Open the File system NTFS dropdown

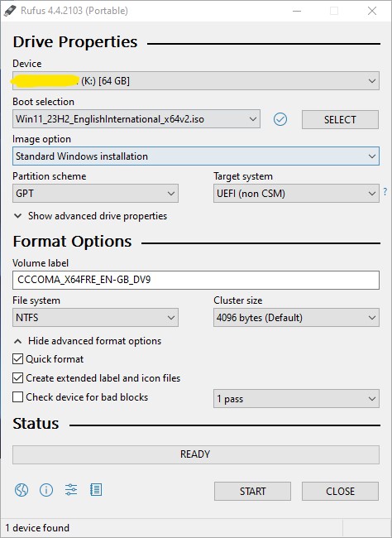click(x=95, y=317)
